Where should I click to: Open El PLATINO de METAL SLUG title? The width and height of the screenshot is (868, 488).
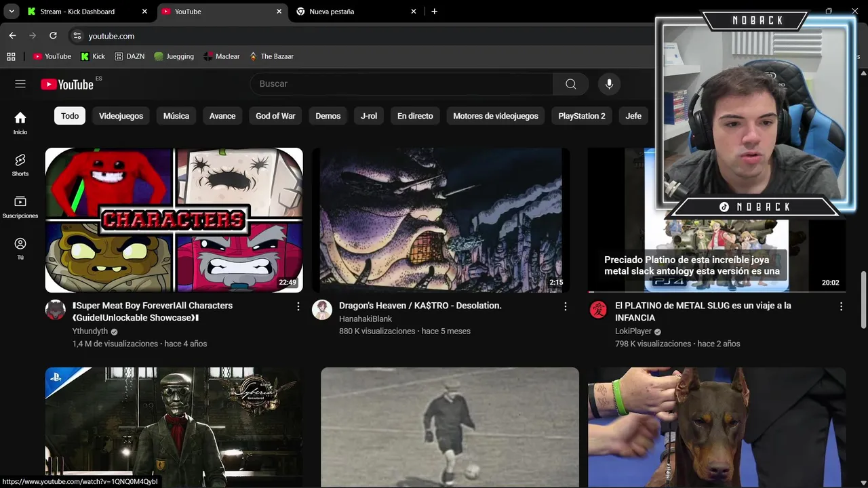click(x=703, y=312)
